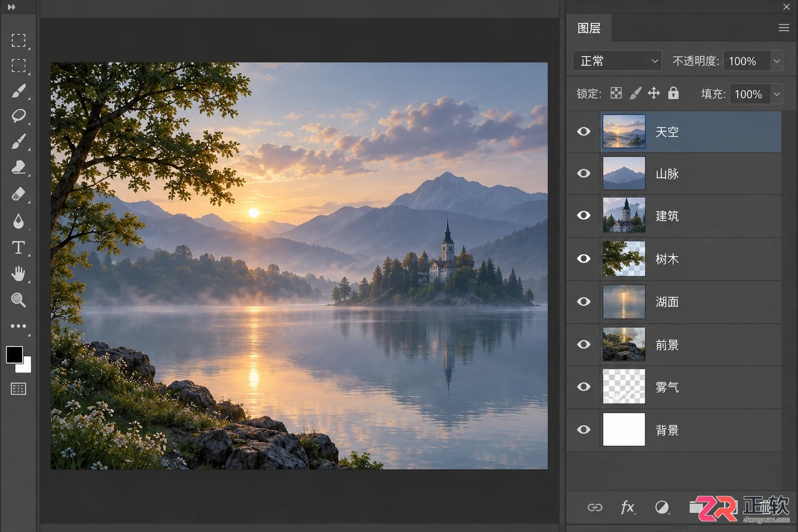Image resolution: width=798 pixels, height=532 pixels.
Task: Expand the 不透明度 opacity dropdown arrow
Action: [776, 61]
